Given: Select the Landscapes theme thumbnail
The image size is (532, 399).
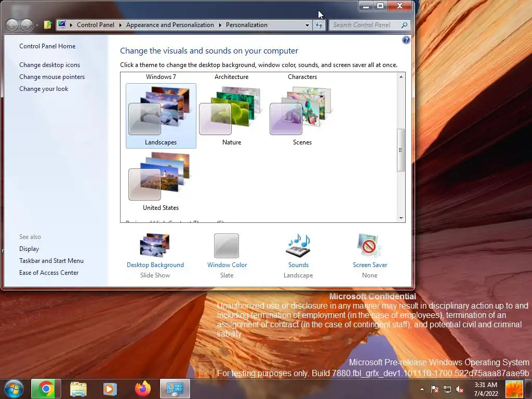Looking at the screenshot, I should (x=161, y=116).
